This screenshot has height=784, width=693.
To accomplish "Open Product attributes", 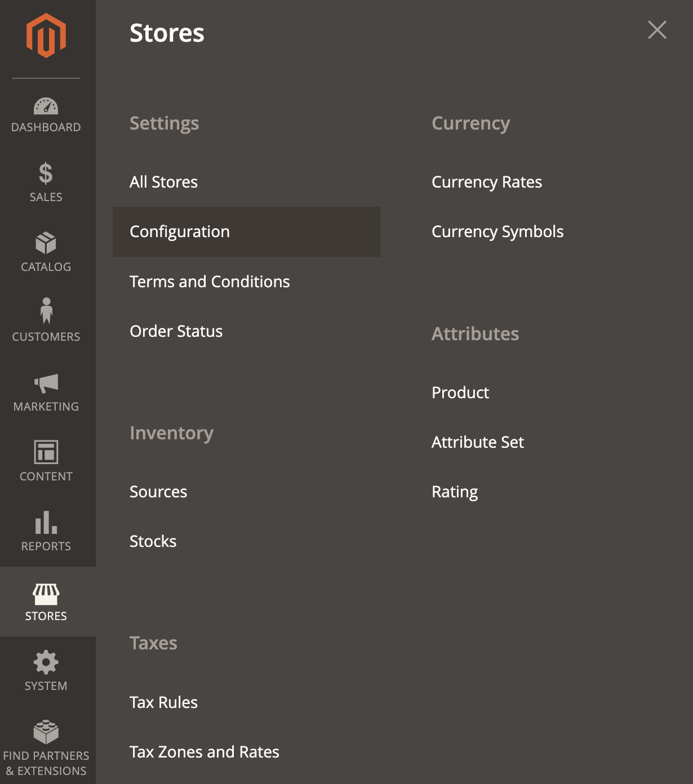I will (460, 392).
